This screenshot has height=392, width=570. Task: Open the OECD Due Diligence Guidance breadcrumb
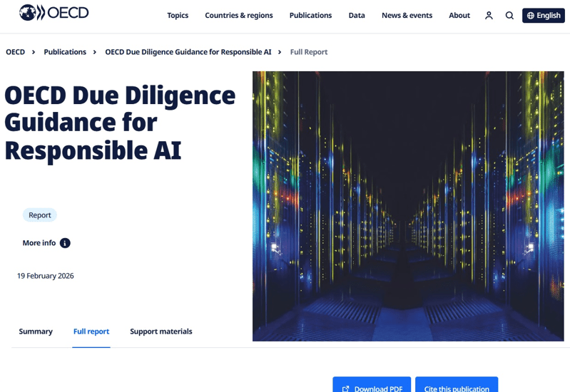pos(188,52)
